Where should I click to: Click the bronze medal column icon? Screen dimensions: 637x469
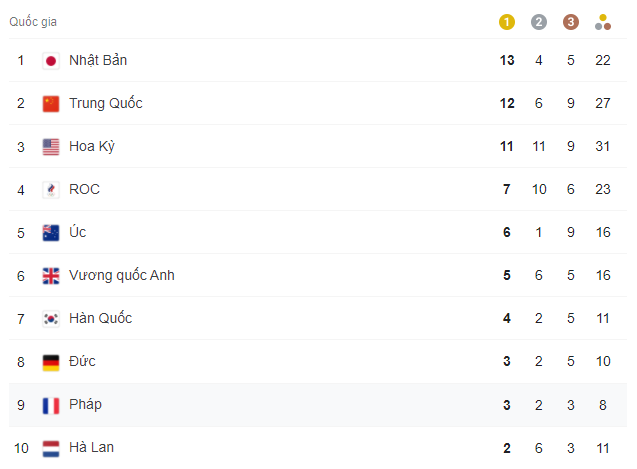coord(571,22)
